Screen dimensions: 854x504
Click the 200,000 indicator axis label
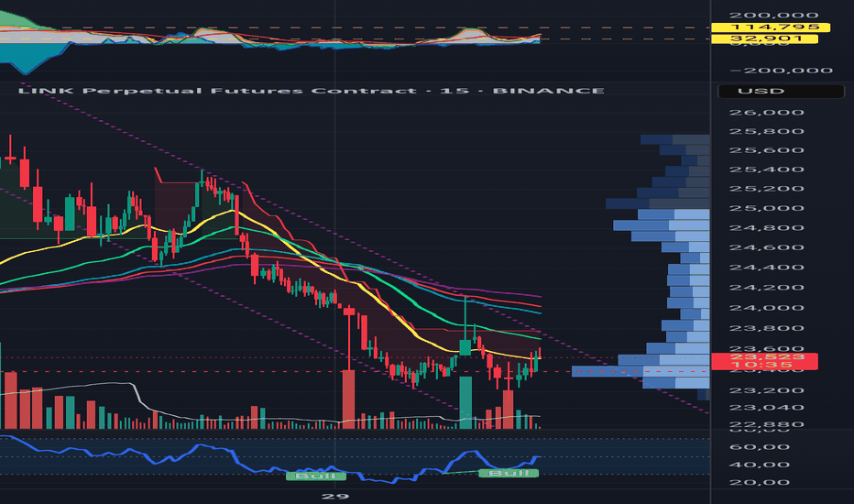tap(774, 16)
